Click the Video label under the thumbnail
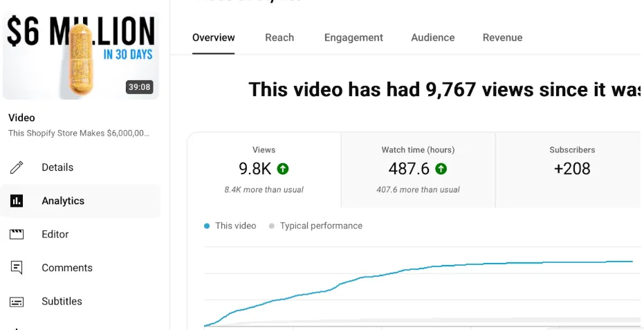The image size is (644, 330). coord(21,118)
